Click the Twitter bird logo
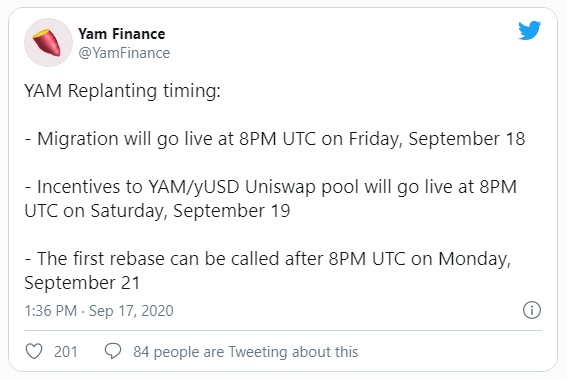567x380 pixels. pyautogui.click(x=529, y=30)
